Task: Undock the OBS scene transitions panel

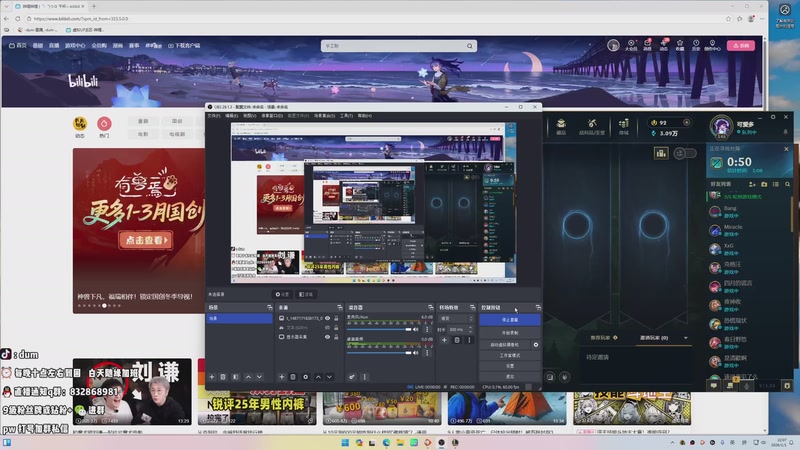Action: click(472, 308)
